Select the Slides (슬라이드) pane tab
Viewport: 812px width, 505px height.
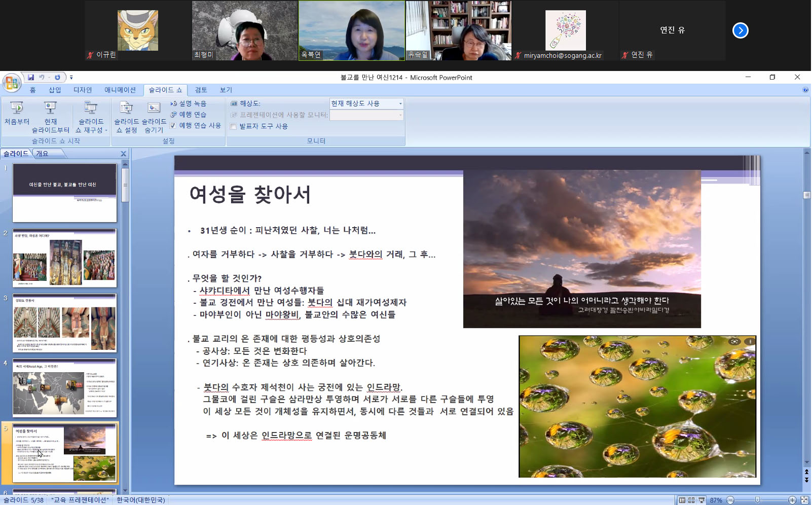click(16, 154)
